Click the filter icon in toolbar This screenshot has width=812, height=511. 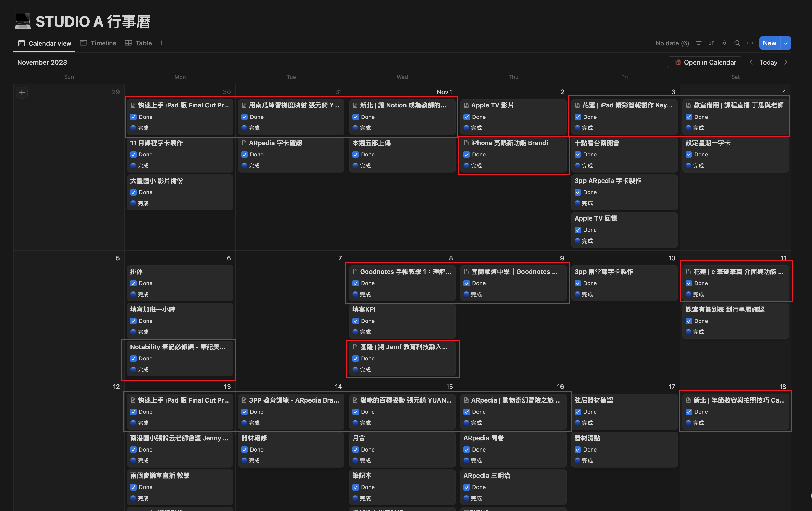(x=699, y=43)
